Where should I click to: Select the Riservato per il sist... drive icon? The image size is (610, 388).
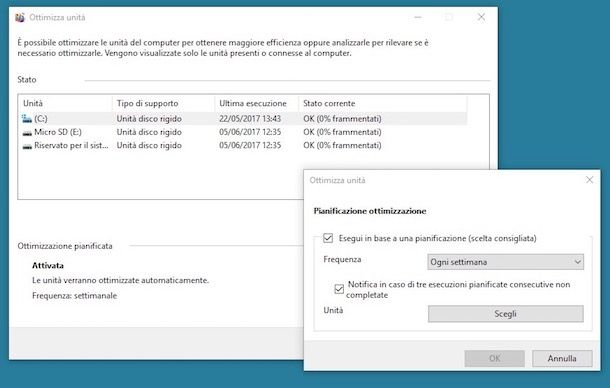[x=27, y=146]
